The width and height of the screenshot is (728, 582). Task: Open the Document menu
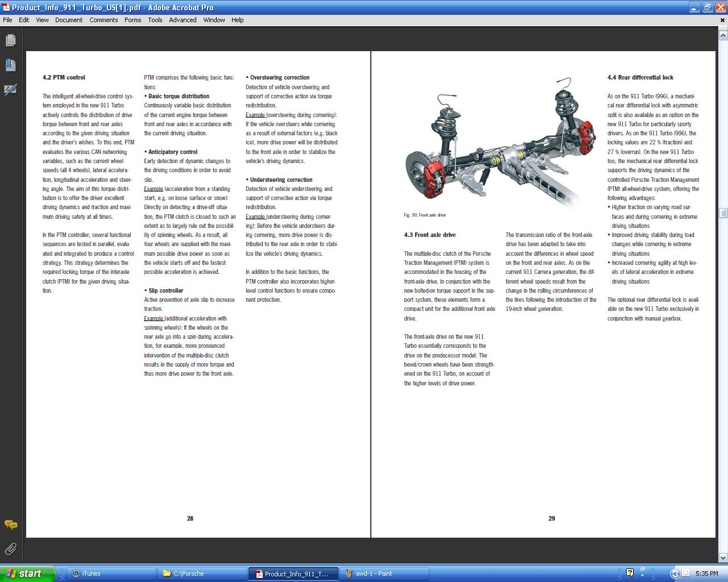click(69, 20)
